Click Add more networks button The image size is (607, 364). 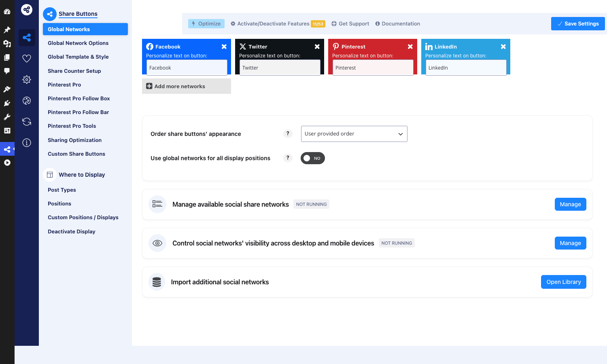[187, 86]
